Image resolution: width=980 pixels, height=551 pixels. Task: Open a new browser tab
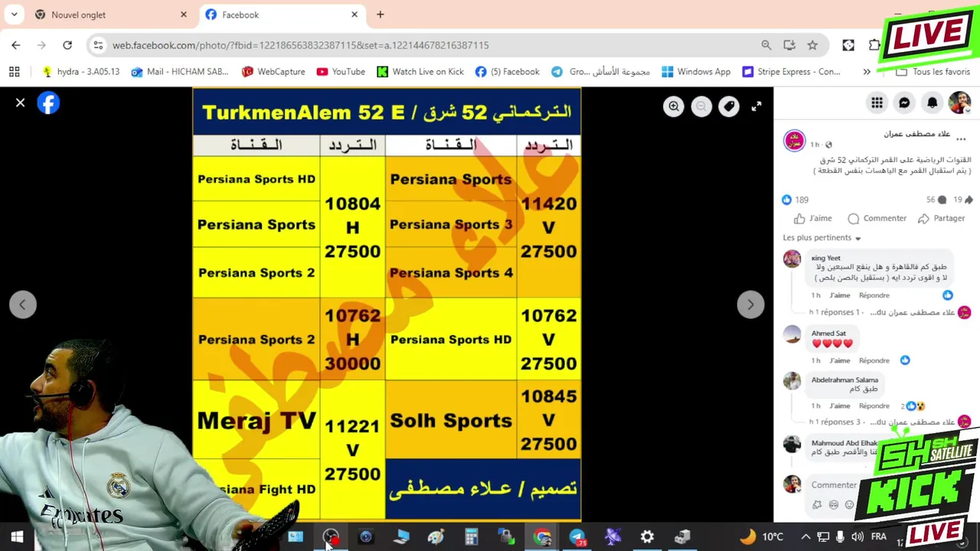(x=380, y=15)
